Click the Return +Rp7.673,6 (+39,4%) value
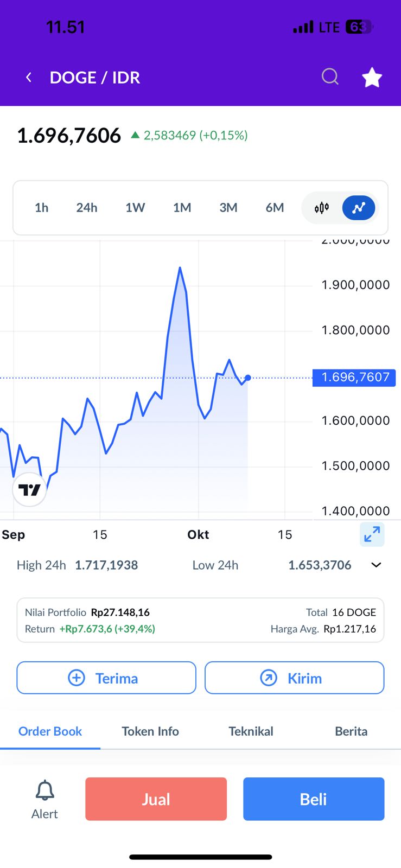The image size is (401, 868). 107,629
